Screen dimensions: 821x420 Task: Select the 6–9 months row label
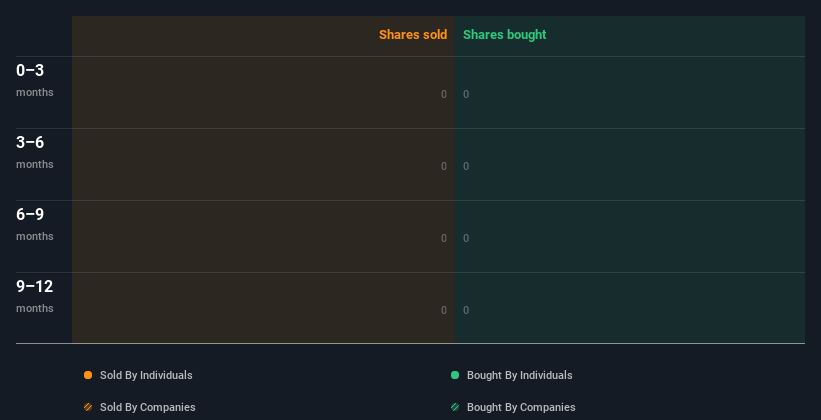pos(35,224)
